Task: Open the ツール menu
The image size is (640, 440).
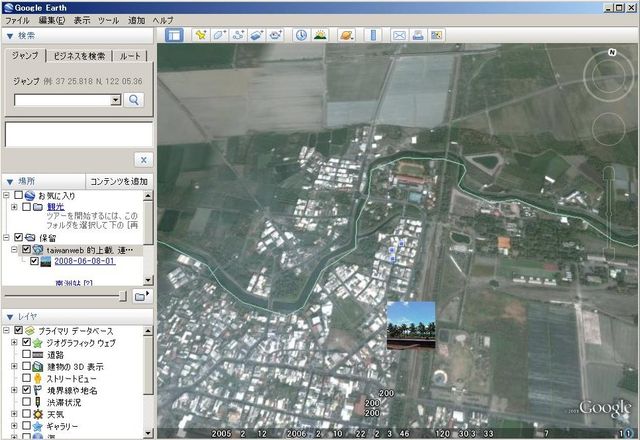Action: [x=108, y=20]
